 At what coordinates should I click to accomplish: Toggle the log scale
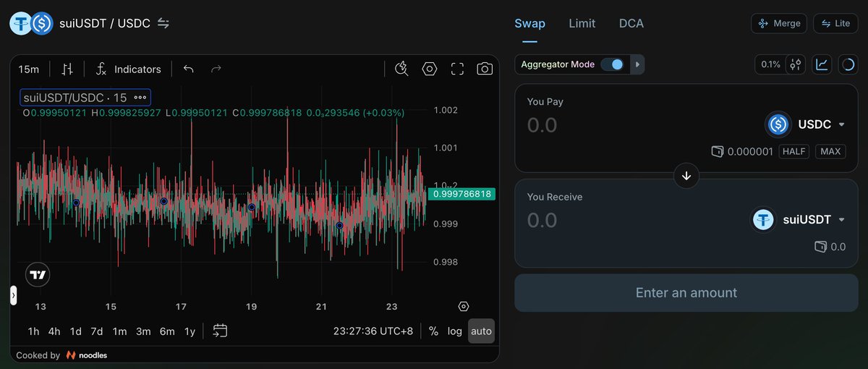point(454,331)
